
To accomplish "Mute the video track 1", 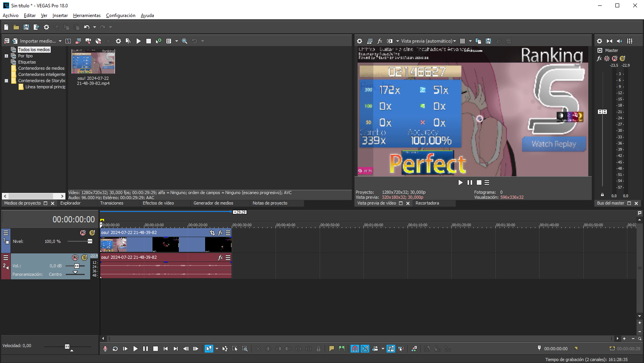I will click(83, 233).
